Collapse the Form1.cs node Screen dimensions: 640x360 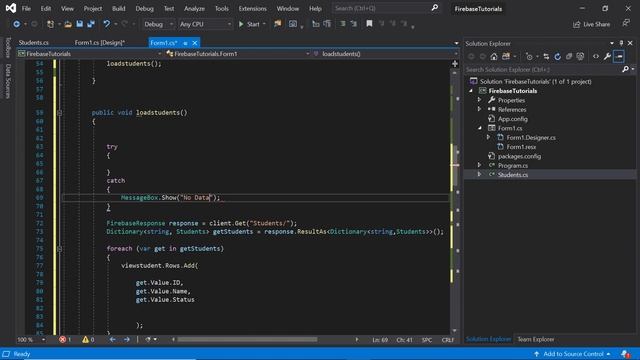click(x=480, y=128)
